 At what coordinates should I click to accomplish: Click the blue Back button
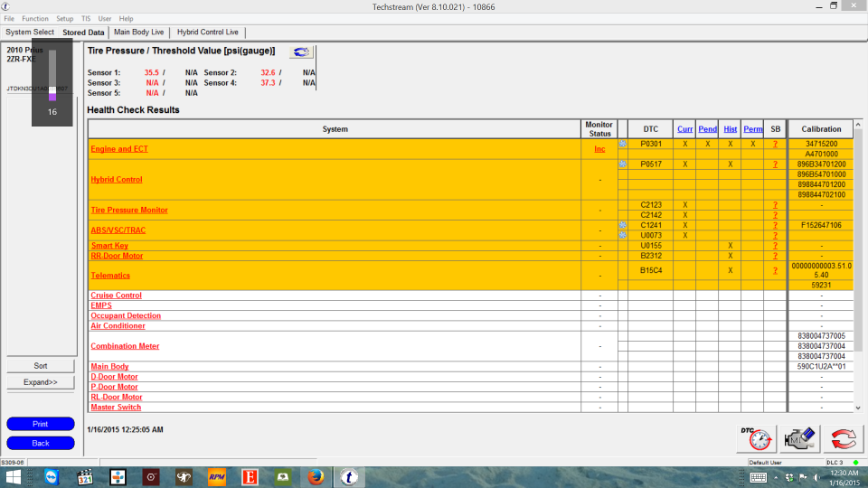(x=41, y=443)
